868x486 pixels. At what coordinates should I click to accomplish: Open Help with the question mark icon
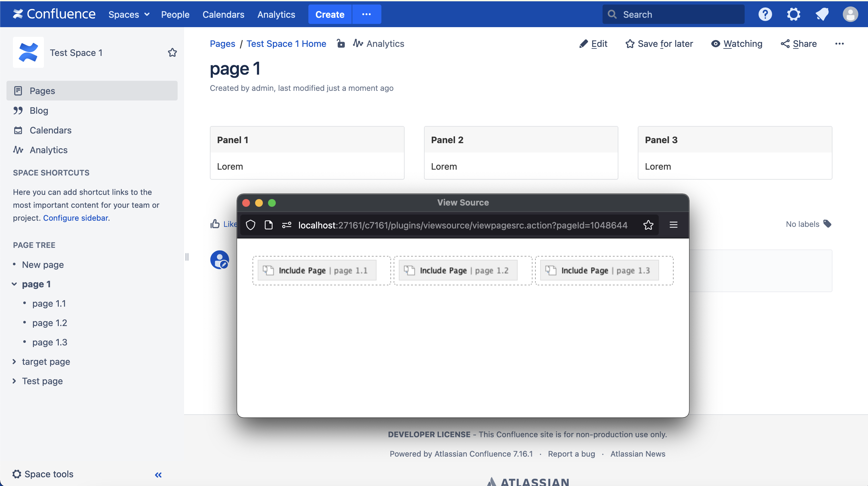tap(765, 14)
